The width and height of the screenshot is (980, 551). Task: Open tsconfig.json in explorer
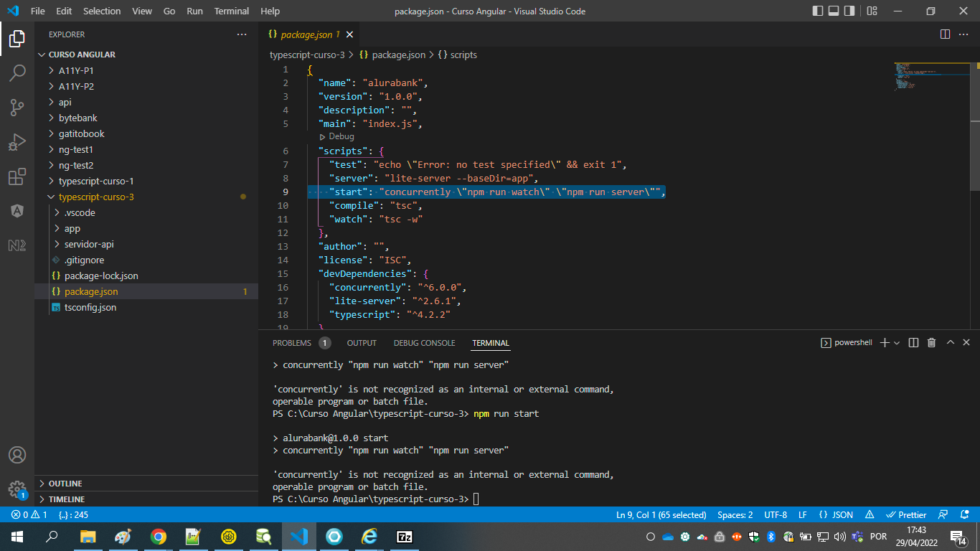[146, 307]
